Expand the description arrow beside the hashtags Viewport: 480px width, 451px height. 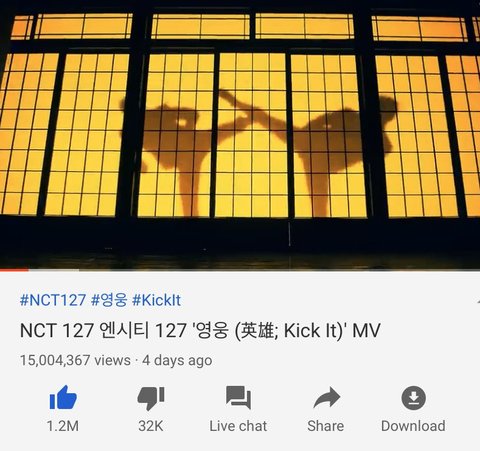click(477, 301)
